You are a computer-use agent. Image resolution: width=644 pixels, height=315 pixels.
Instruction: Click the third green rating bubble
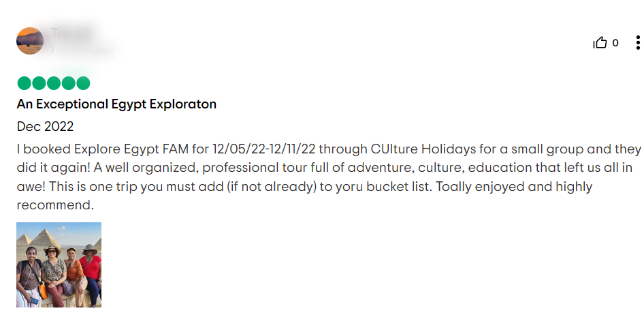(54, 83)
